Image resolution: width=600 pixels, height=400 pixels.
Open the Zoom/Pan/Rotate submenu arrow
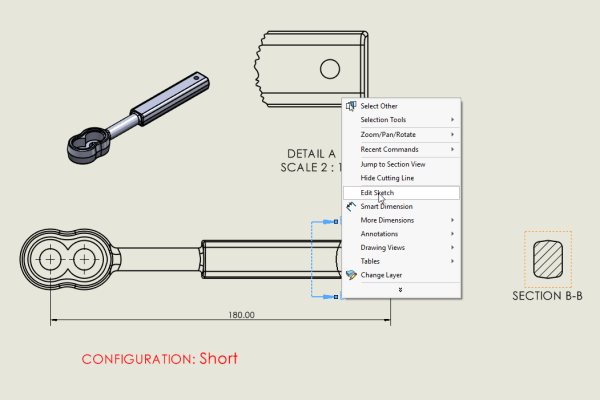[x=452, y=135]
